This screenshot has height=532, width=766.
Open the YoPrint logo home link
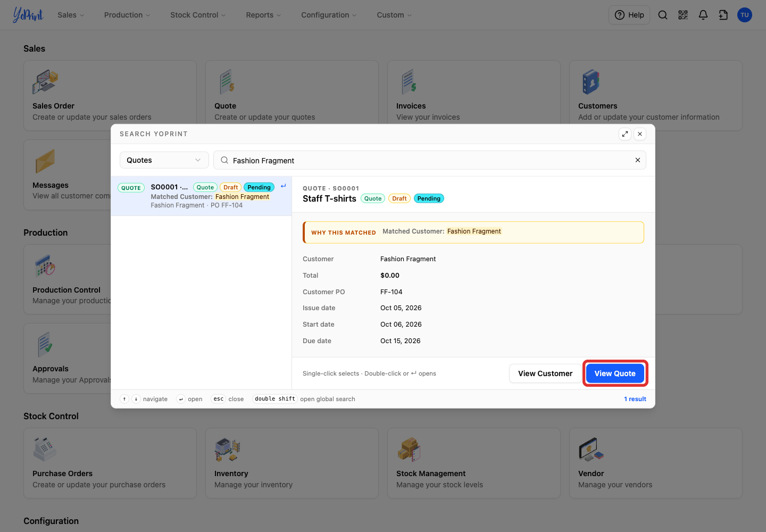(x=28, y=15)
